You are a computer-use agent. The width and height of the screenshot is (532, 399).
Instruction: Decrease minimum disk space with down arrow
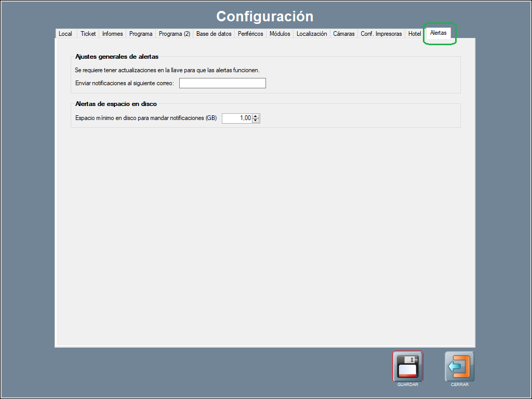pyautogui.click(x=256, y=121)
